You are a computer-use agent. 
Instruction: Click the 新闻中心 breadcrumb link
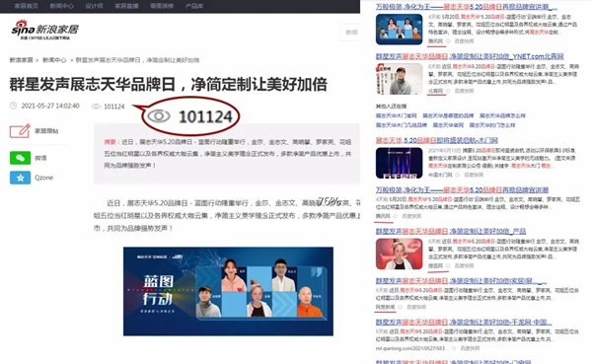(54, 60)
